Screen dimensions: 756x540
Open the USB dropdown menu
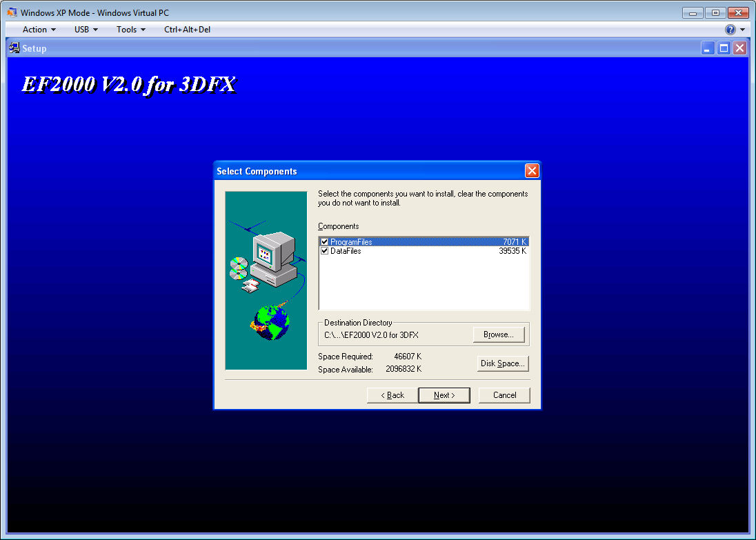pos(86,30)
